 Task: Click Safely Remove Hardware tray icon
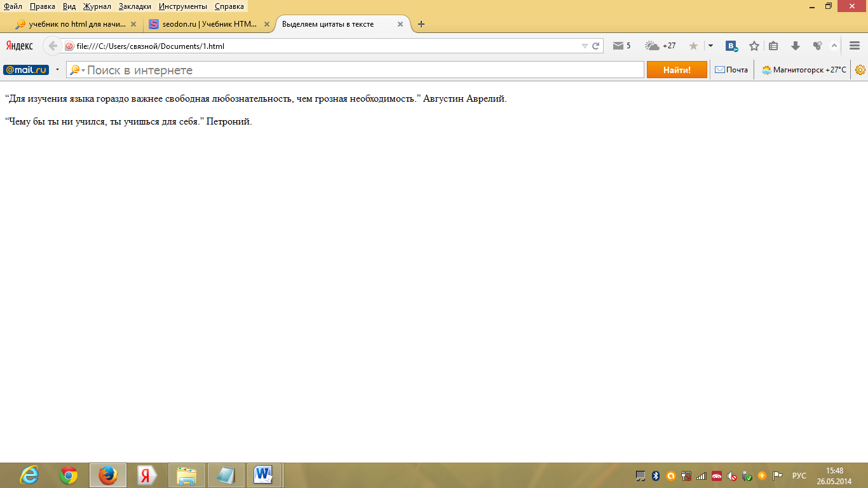[747, 476]
